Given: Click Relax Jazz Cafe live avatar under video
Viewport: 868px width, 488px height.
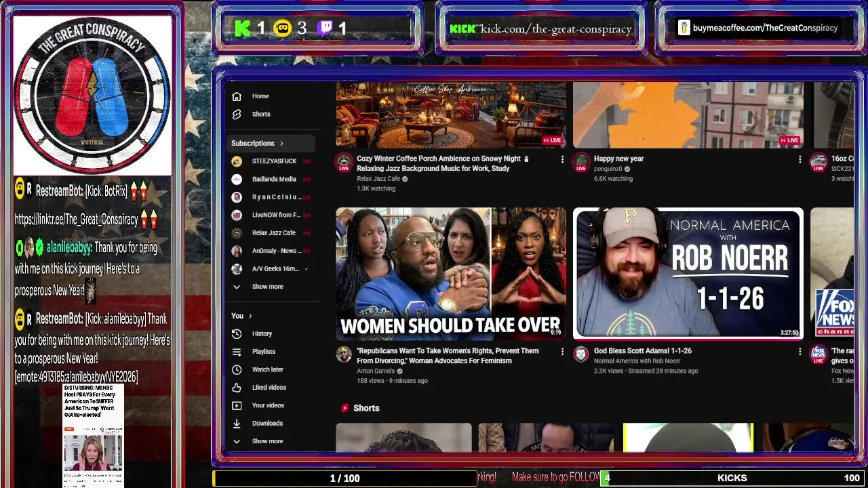Looking at the screenshot, I should (344, 162).
